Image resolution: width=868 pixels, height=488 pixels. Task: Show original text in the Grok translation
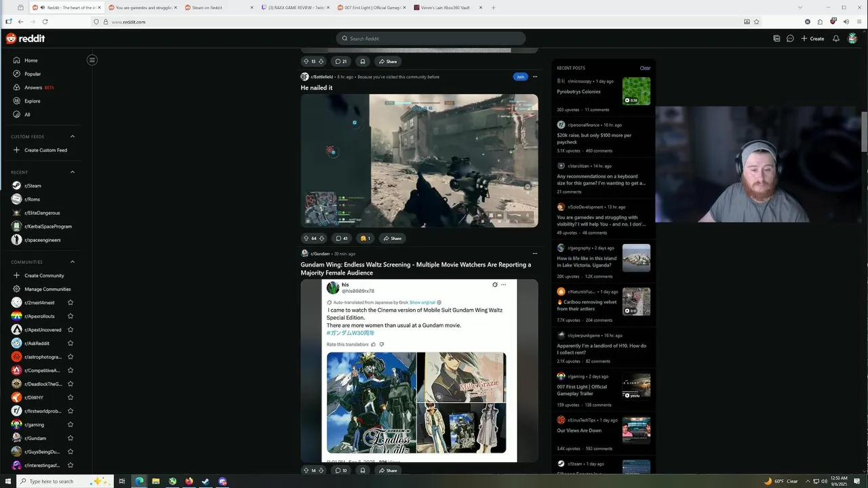pos(422,302)
